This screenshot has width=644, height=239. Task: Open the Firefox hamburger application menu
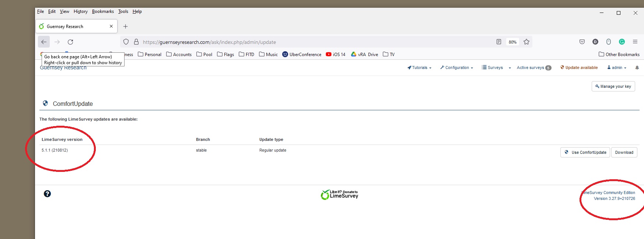[x=635, y=42]
